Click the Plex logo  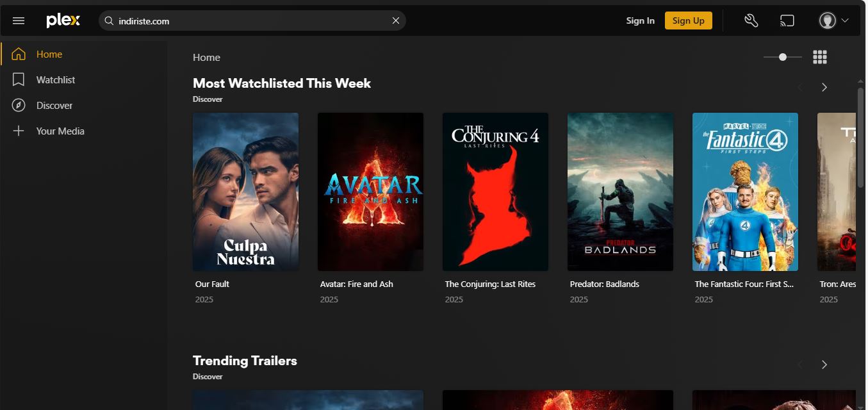pyautogui.click(x=63, y=20)
